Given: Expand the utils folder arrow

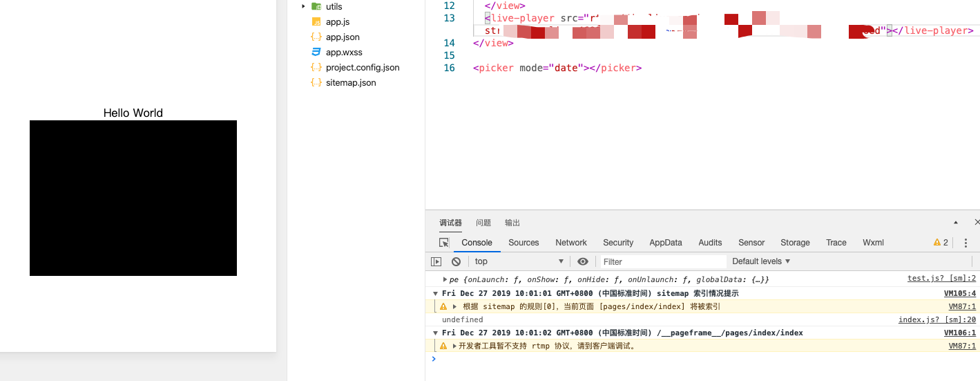Looking at the screenshot, I should coord(303,6).
